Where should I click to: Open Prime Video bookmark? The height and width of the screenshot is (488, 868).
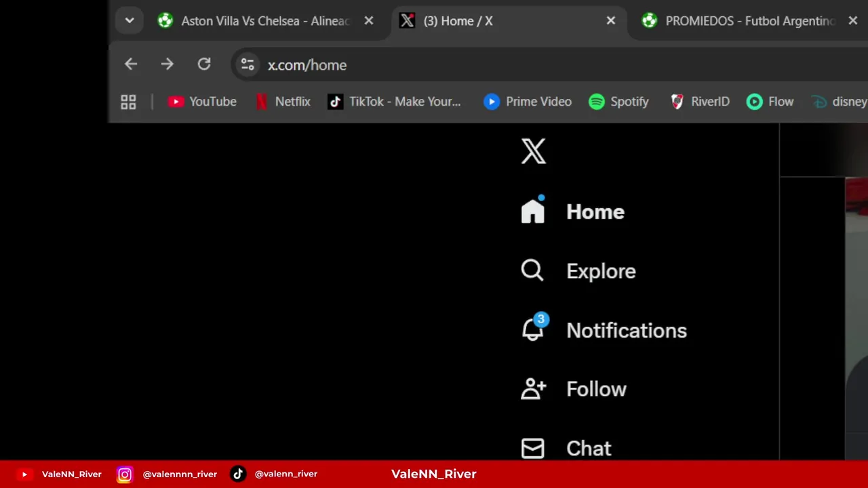pyautogui.click(x=528, y=102)
